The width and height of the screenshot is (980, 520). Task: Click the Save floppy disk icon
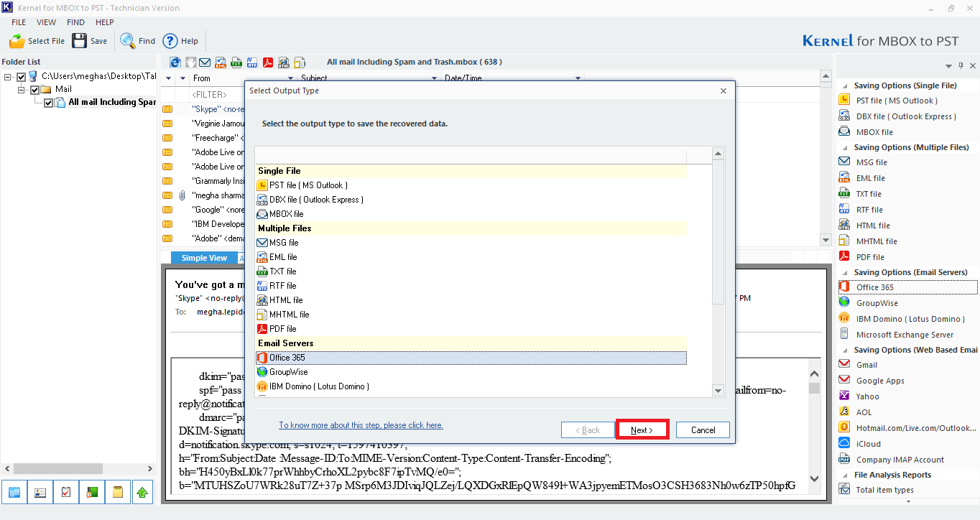pyautogui.click(x=79, y=41)
